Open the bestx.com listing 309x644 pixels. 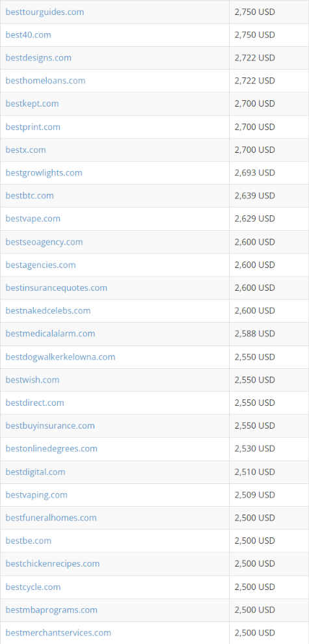tap(25, 150)
